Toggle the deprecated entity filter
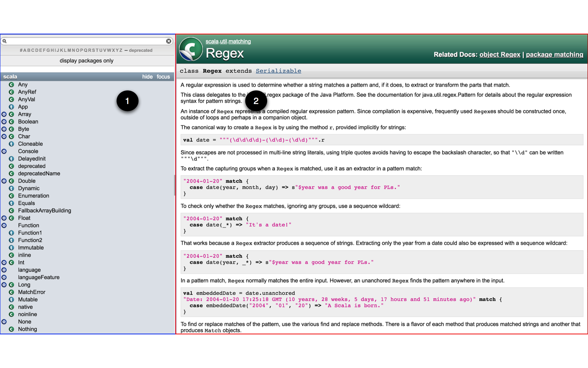The image size is (588, 368). tap(141, 50)
